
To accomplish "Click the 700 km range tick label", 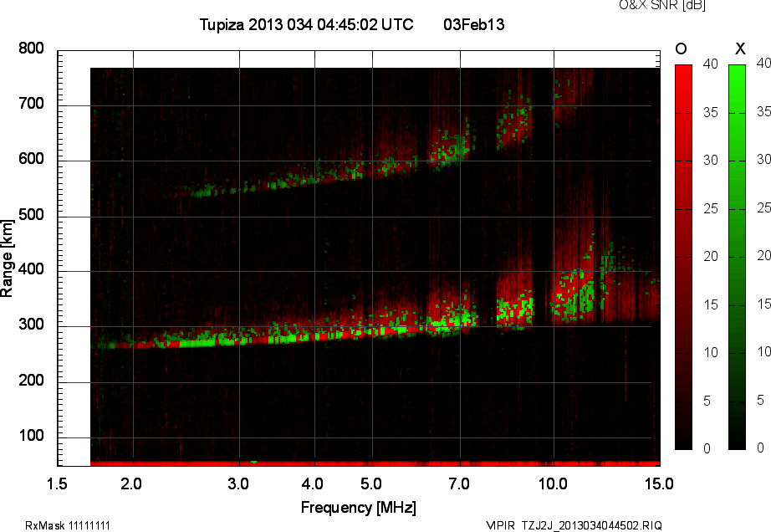I will [32, 104].
